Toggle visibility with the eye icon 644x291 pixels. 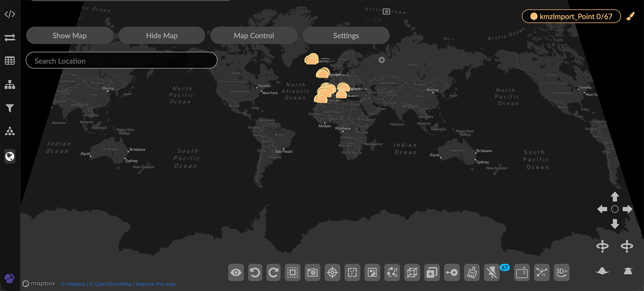coord(236,273)
